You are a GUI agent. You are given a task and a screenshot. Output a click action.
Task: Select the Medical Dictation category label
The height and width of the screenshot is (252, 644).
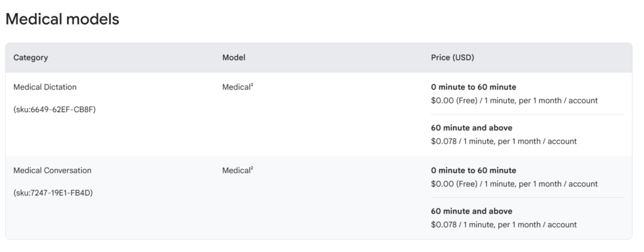click(x=45, y=87)
